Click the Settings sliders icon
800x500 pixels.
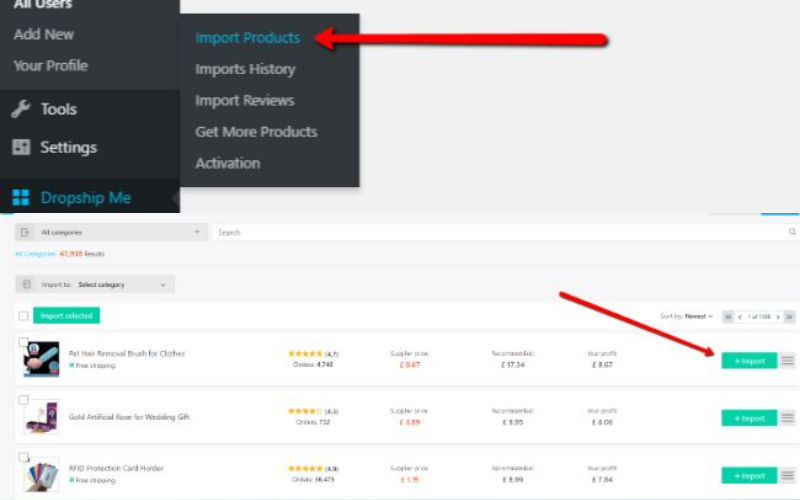[21, 147]
